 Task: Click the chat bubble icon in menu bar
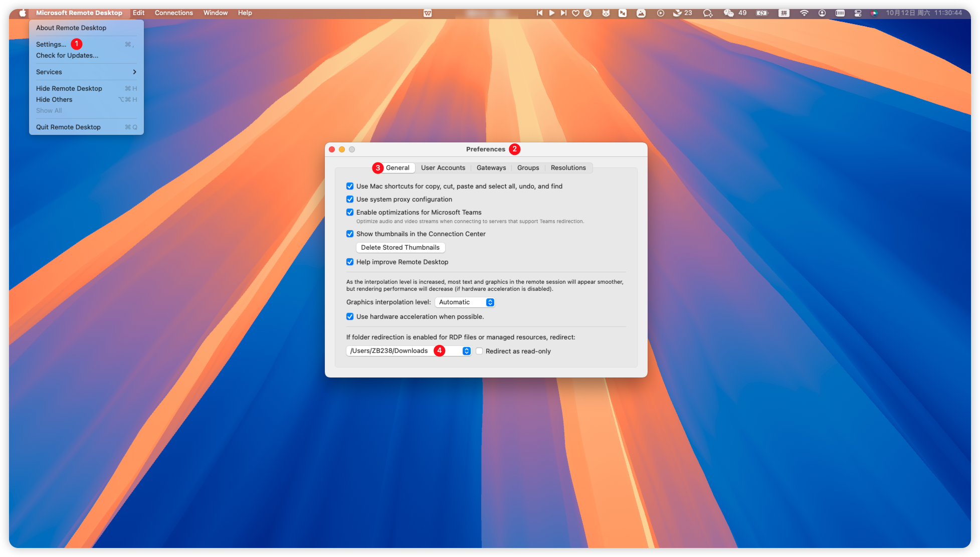point(708,13)
